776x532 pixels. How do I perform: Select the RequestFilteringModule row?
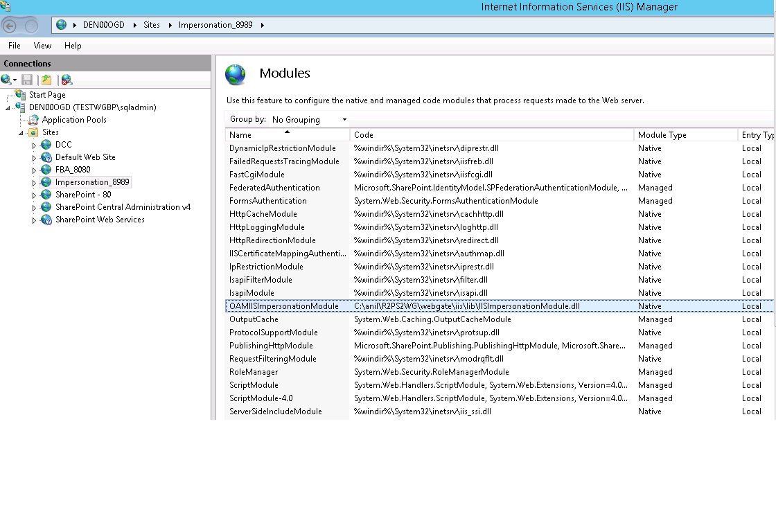click(500, 359)
